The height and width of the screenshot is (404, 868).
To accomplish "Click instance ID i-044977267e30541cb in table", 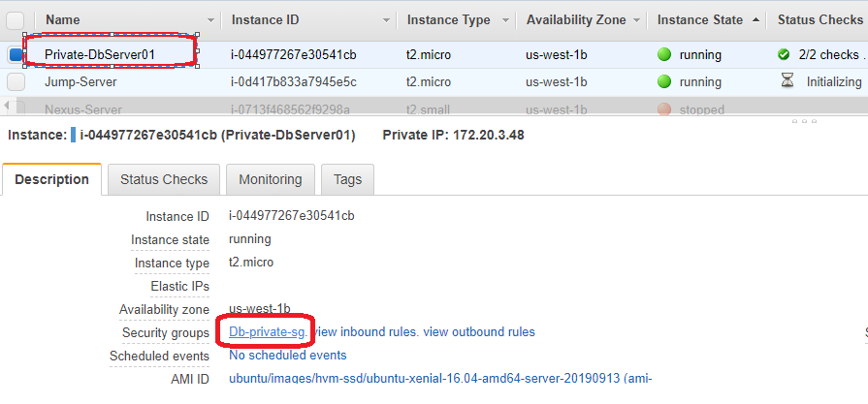I will coord(294,54).
